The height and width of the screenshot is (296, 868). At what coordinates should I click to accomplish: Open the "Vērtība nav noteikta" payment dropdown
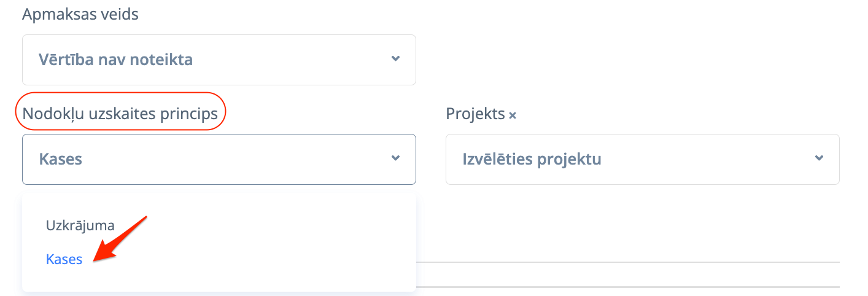(x=219, y=60)
